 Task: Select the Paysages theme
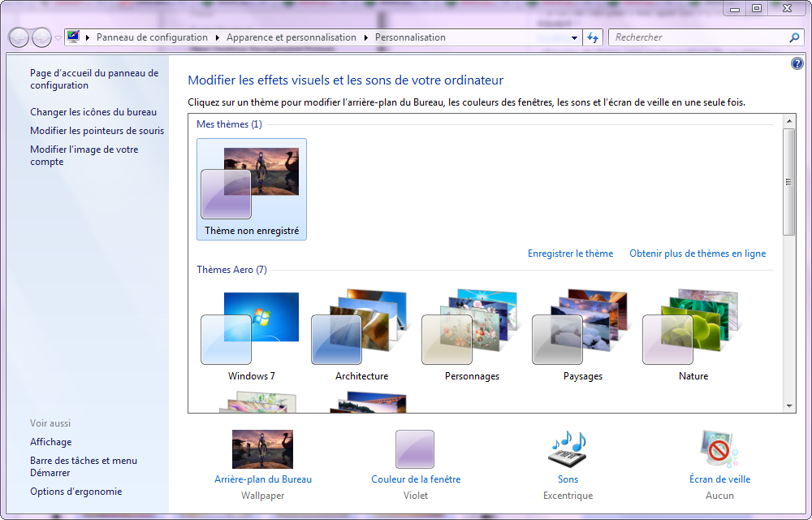582,336
